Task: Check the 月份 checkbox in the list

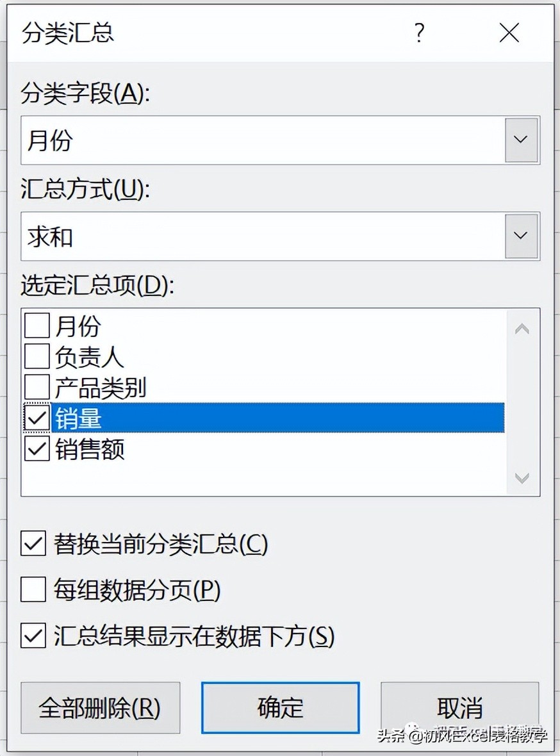Action: tap(37, 326)
